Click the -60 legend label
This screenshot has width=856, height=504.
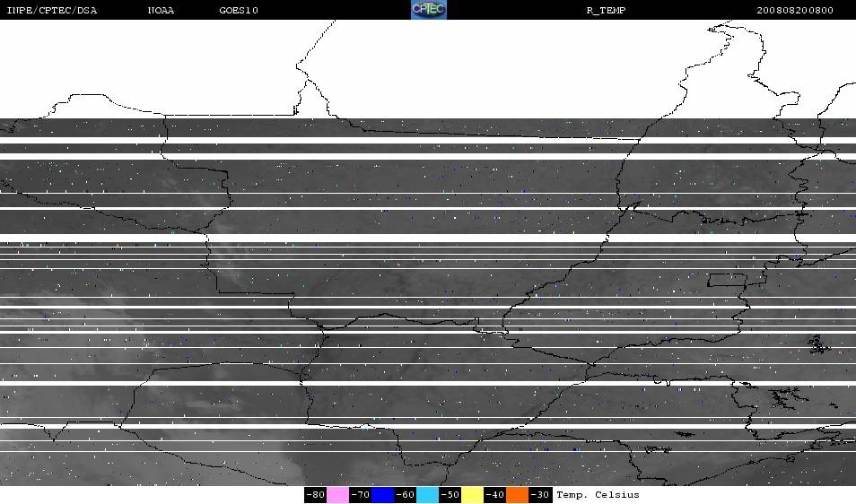pos(405,495)
